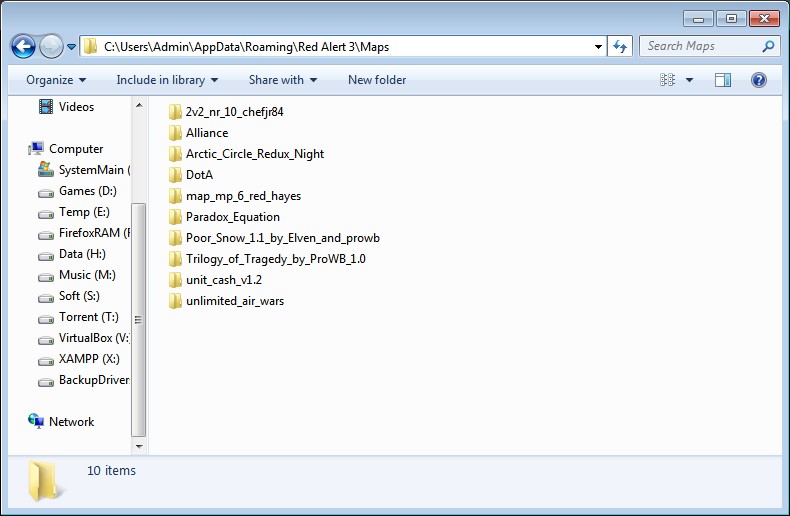
Task: Select Network in the navigation pane
Action: [72, 422]
